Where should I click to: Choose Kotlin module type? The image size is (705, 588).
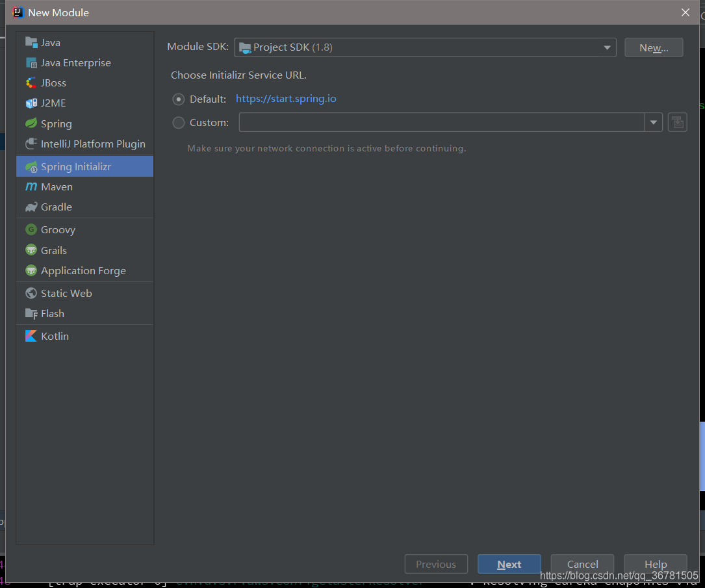[84, 336]
